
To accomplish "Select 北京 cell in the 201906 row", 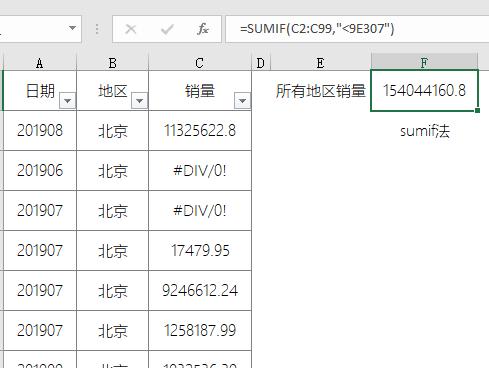I will (x=113, y=171).
